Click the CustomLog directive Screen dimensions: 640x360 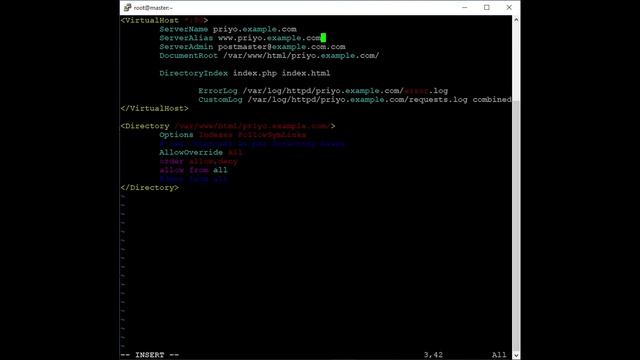click(220, 100)
